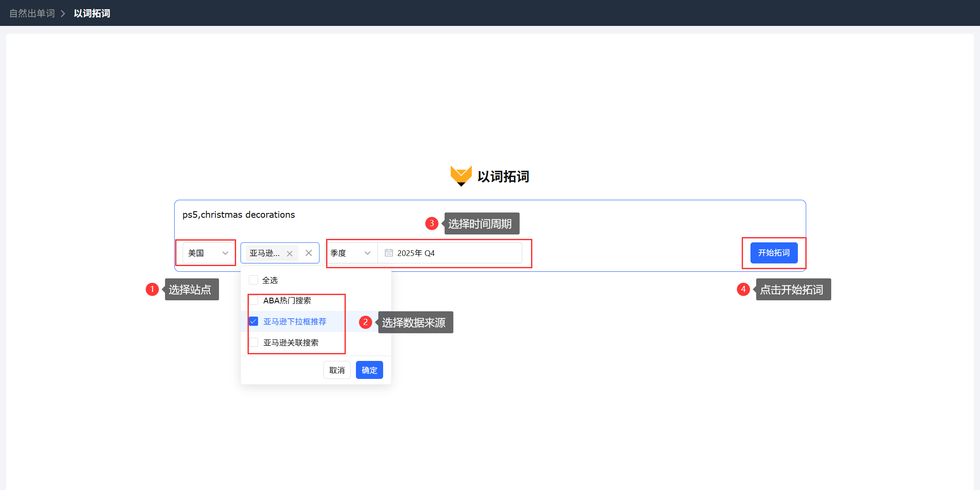Tick 亚马逊关联搜索 checkbox
This screenshot has width=980, height=490.
pos(254,342)
